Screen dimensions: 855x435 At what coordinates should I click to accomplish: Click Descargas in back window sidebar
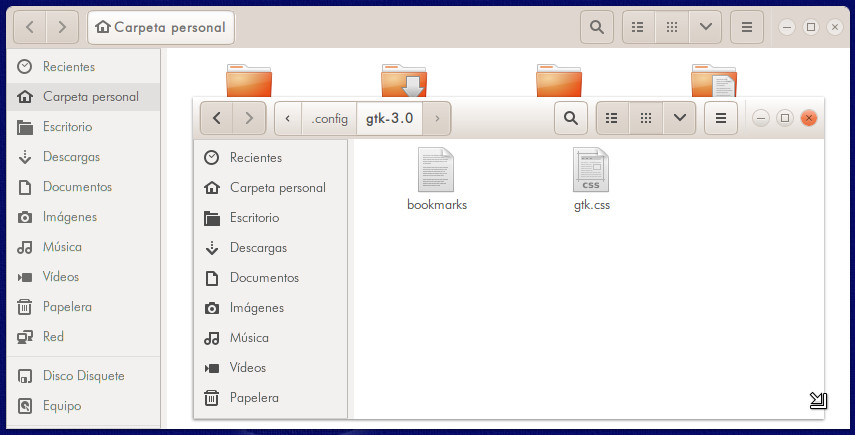[x=83, y=156]
